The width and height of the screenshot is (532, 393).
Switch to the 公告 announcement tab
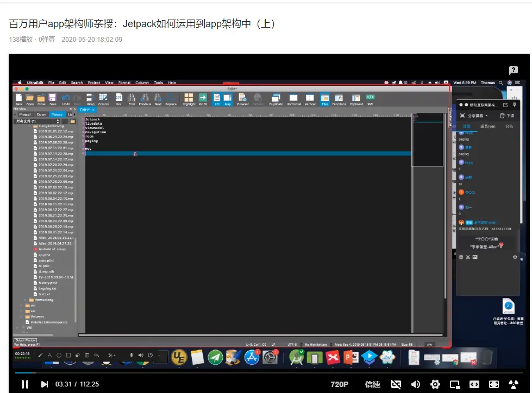509,126
